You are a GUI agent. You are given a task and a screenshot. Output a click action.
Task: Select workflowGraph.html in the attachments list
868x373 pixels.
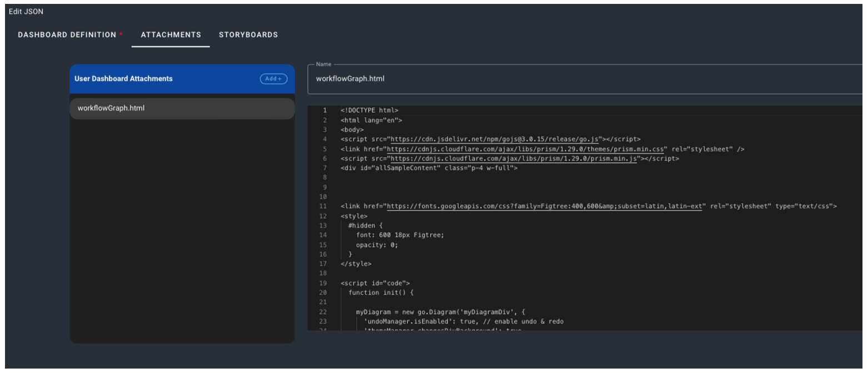[x=111, y=108]
